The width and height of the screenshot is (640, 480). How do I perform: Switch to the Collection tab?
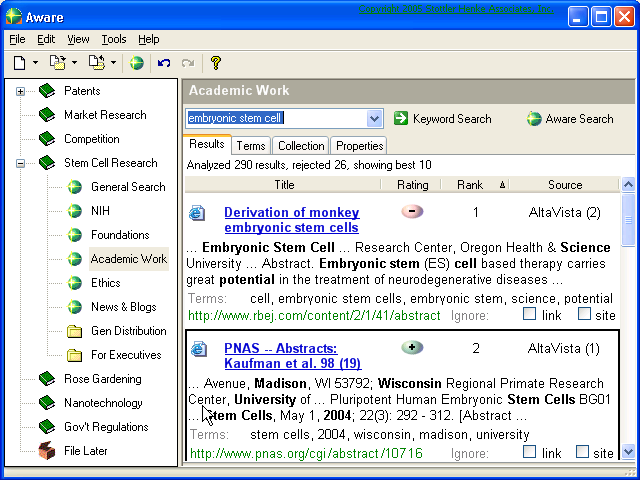301,146
